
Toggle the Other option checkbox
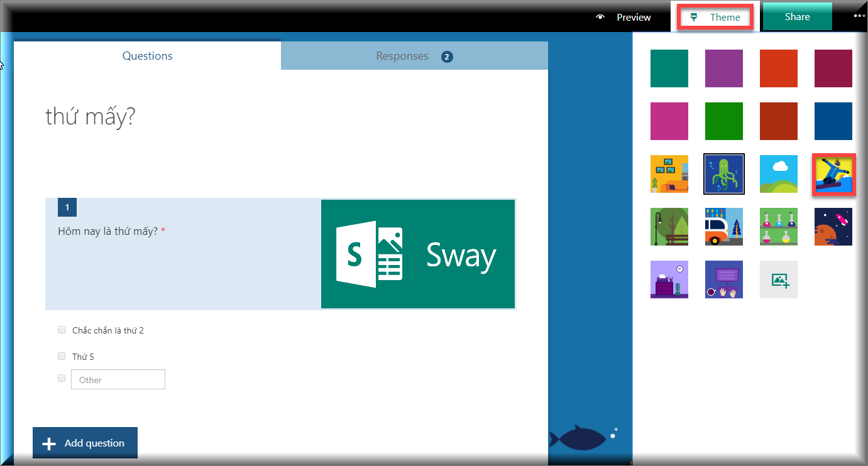pos(62,378)
